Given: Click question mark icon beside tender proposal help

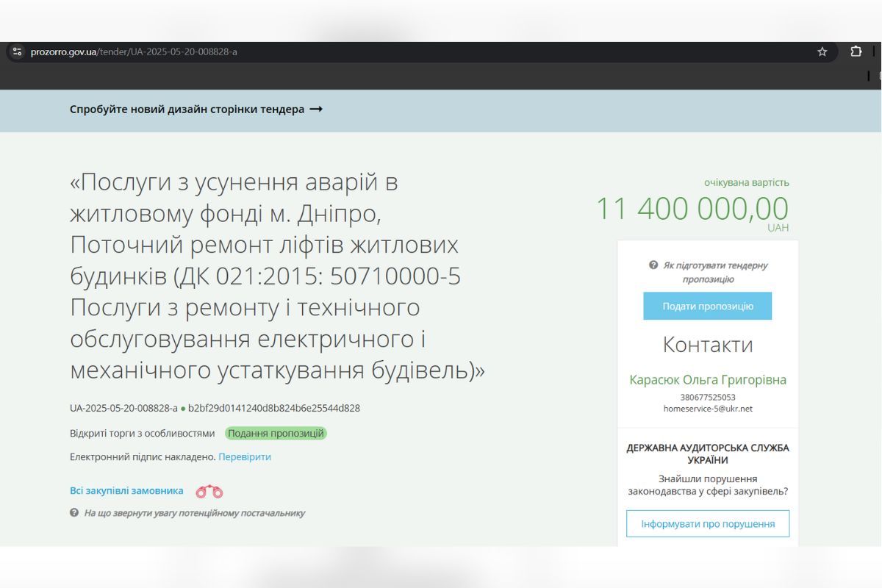Looking at the screenshot, I should 653,265.
